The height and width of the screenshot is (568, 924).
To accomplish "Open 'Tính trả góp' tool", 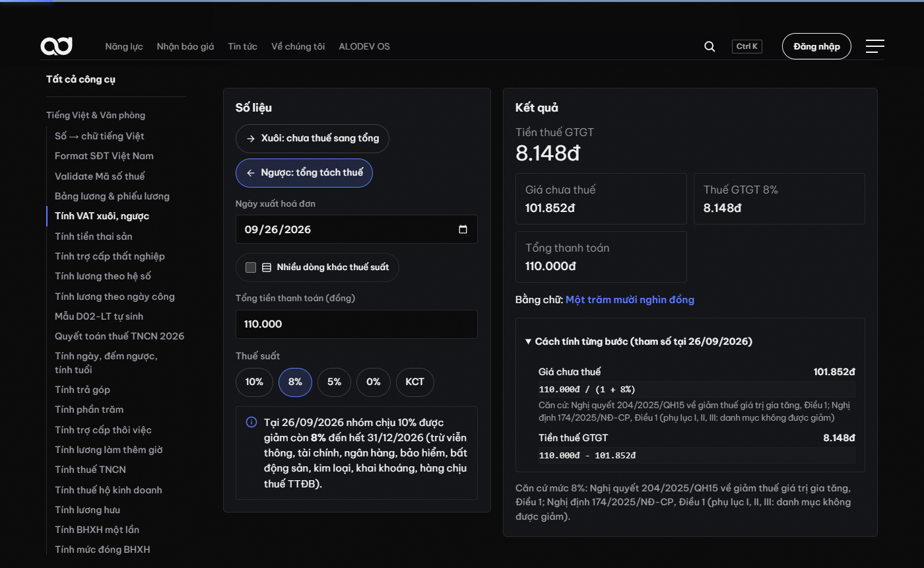I will coord(82,390).
